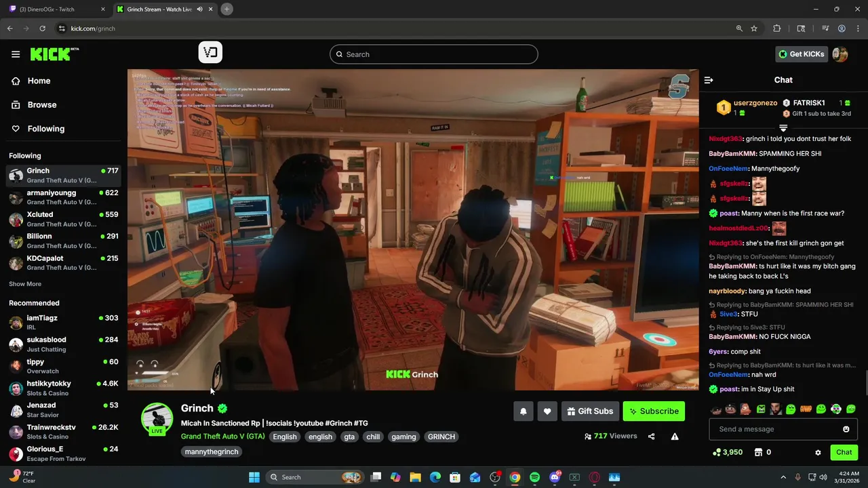The width and height of the screenshot is (868, 488).
Task: Reload the kick.com page
Action: pyautogui.click(x=42, y=28)
